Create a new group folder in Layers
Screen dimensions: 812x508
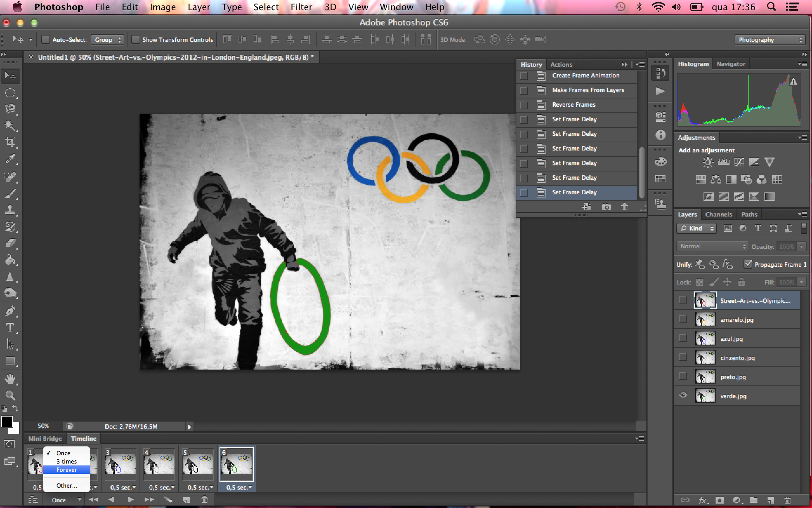pos(754,500)
